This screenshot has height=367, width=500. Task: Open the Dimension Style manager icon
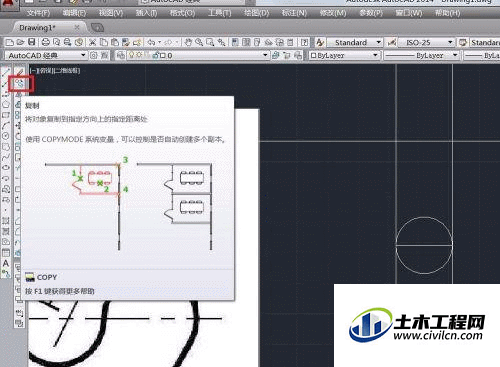pyautogui.click(x=392, y=42)
